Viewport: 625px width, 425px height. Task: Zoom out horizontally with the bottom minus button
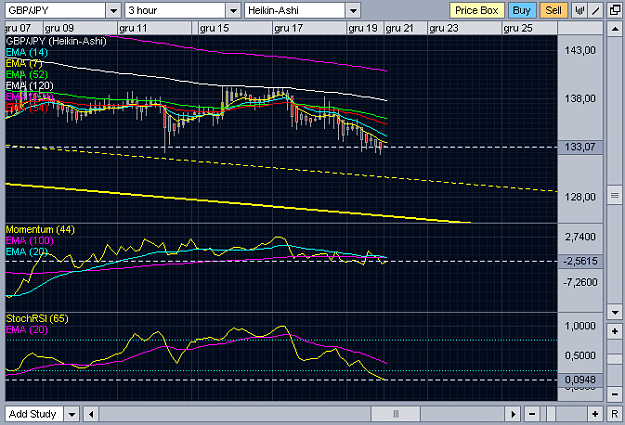(x=532, y=414)
